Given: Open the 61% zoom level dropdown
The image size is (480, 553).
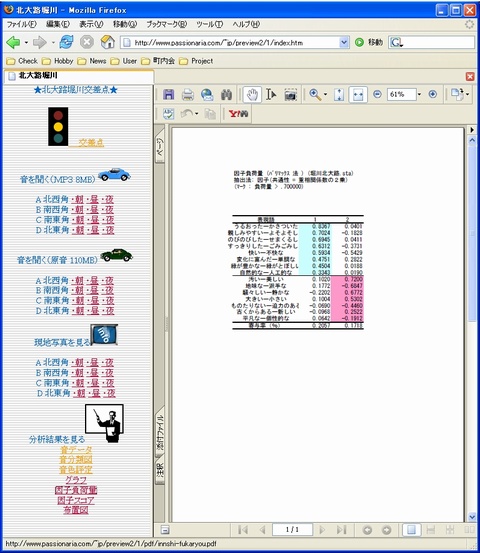Looking at the screenshot, I should point(419,95).
